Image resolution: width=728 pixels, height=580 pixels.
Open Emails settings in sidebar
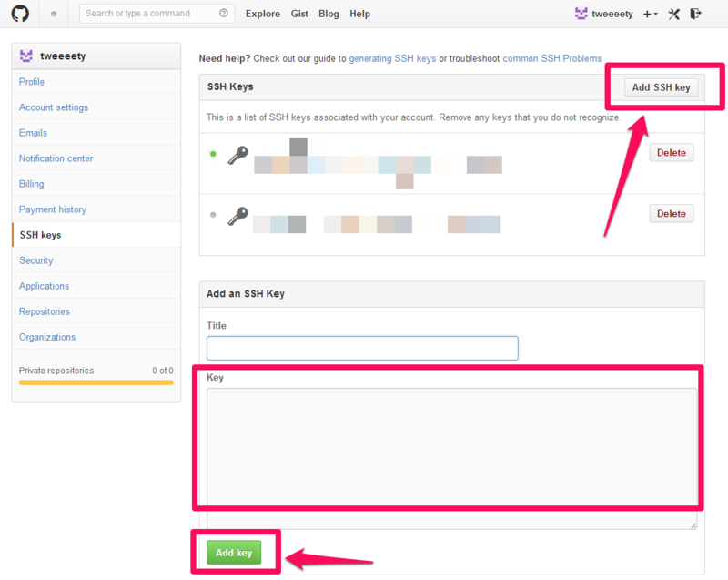pos(96,133)
